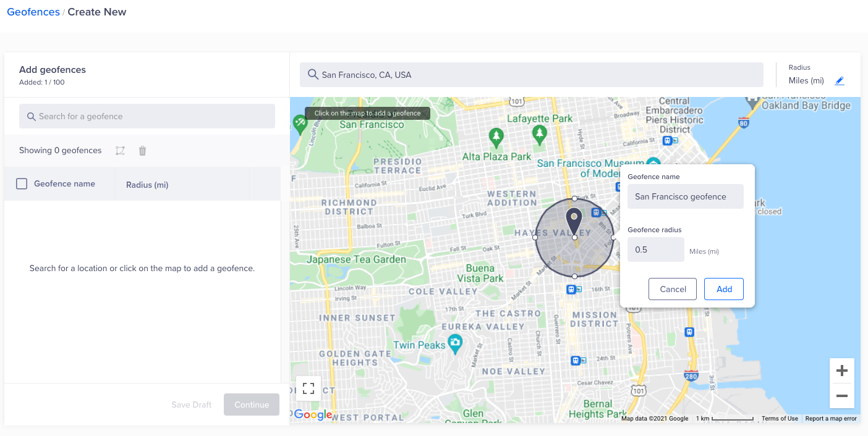Click the magnifier icon in the geofence search
The width and height of the screenshot is (868, 436).
[x=32, y=116]
